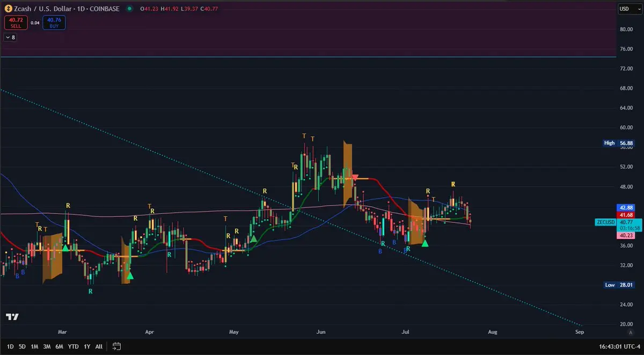The image size is (644, 355).
Task: Expand the collapsed indicators legend showing 8
Action: (x=10, y=38)
